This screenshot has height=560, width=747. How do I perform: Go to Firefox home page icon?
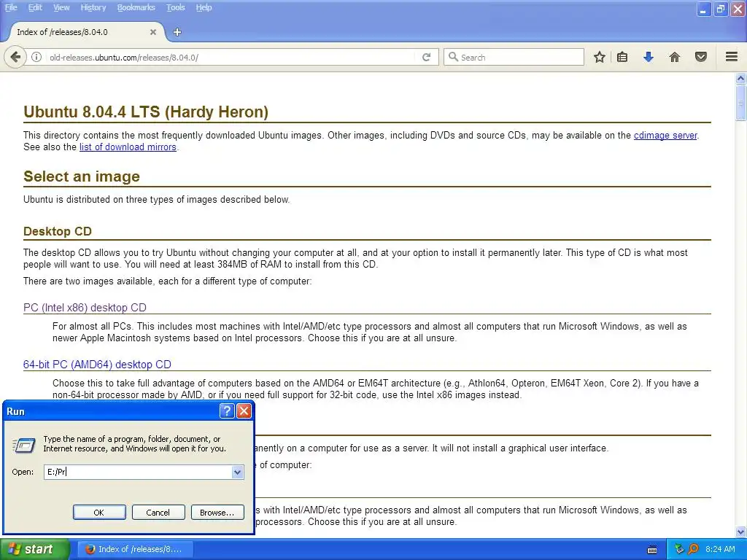675,57
